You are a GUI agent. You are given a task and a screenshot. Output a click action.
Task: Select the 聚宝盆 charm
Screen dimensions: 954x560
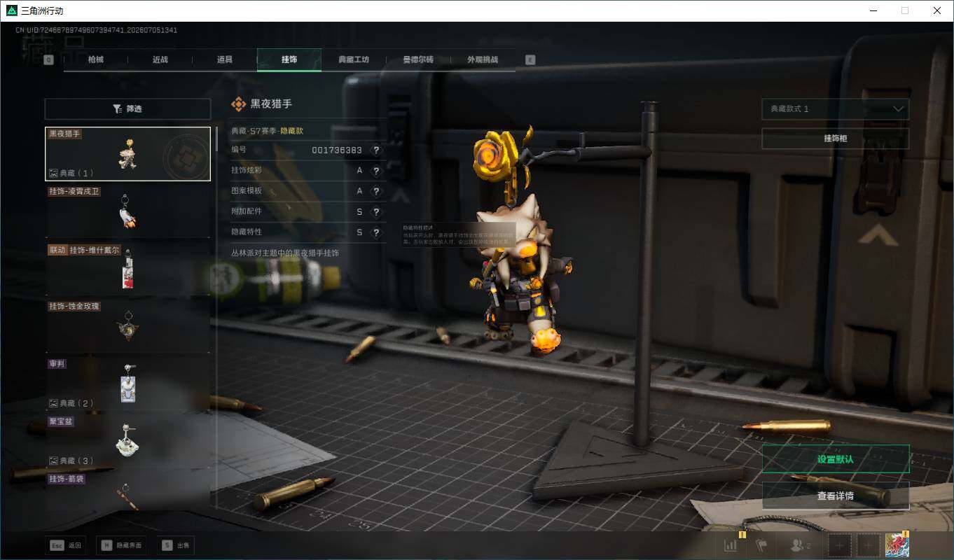click(x=127, y=441)
